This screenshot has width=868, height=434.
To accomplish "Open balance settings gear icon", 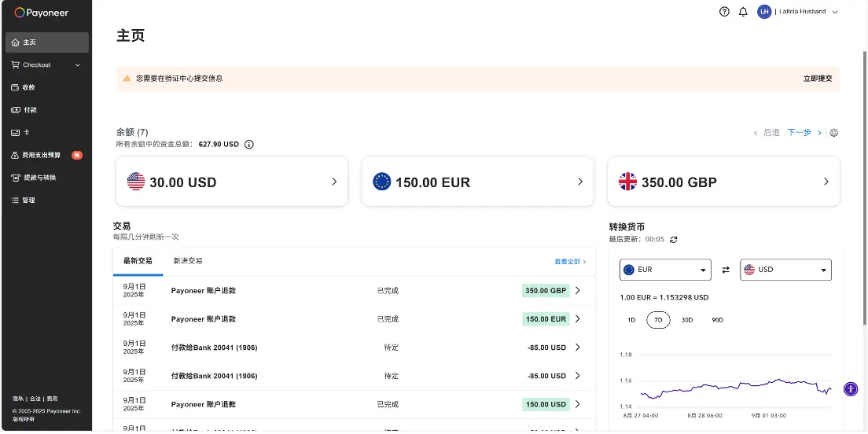I will point(833,133).
